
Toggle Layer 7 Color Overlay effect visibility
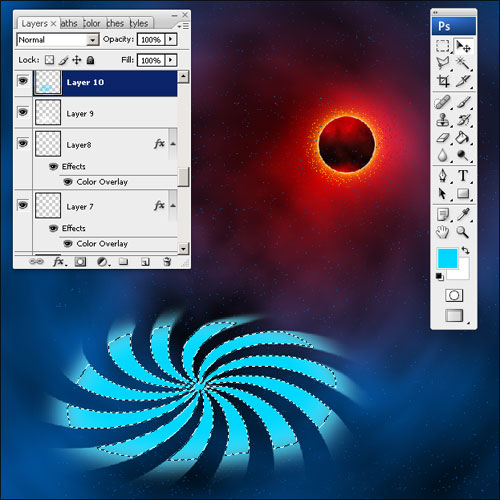(x=68, y=244)
